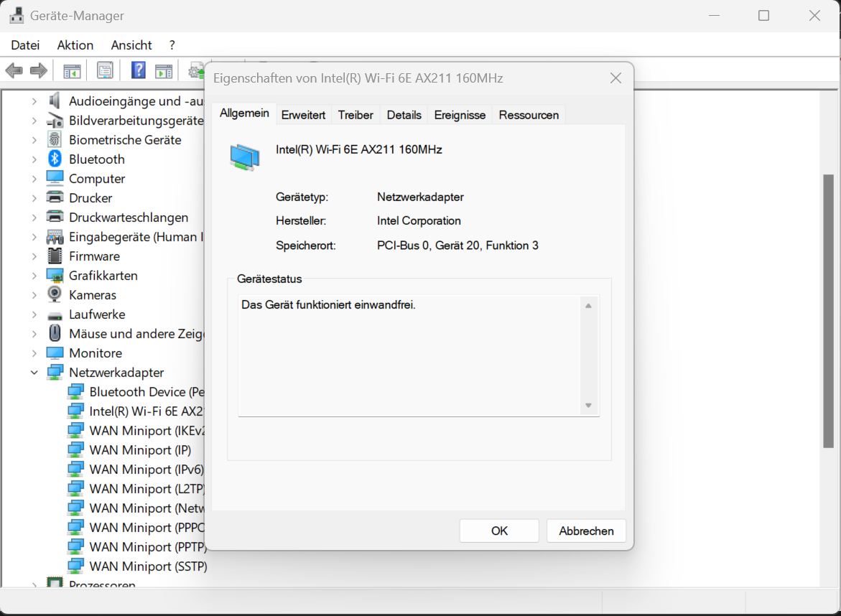Click the Abbrechen button
The height and width of the screenshot is (616, 841).
coord(586,531)
